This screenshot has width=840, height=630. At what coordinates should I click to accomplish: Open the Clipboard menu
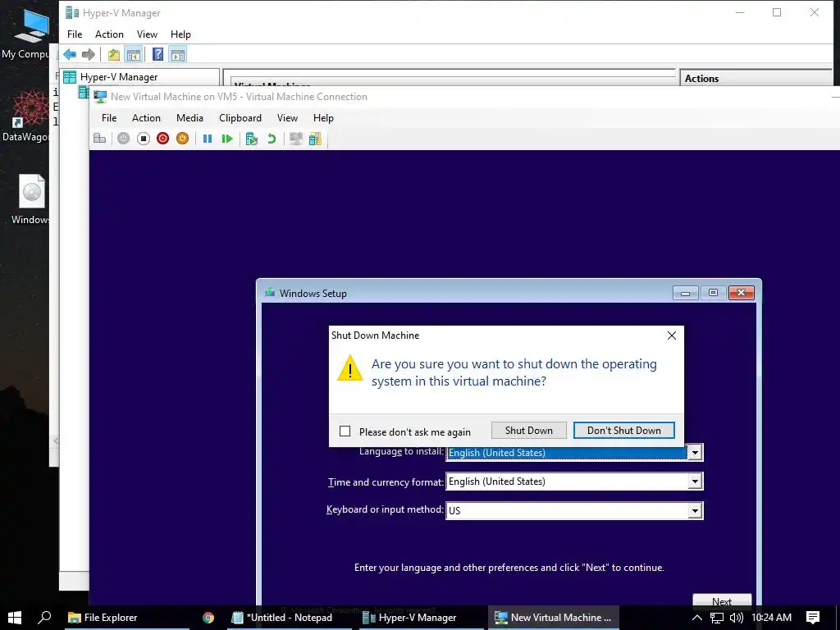coord(240,118)
